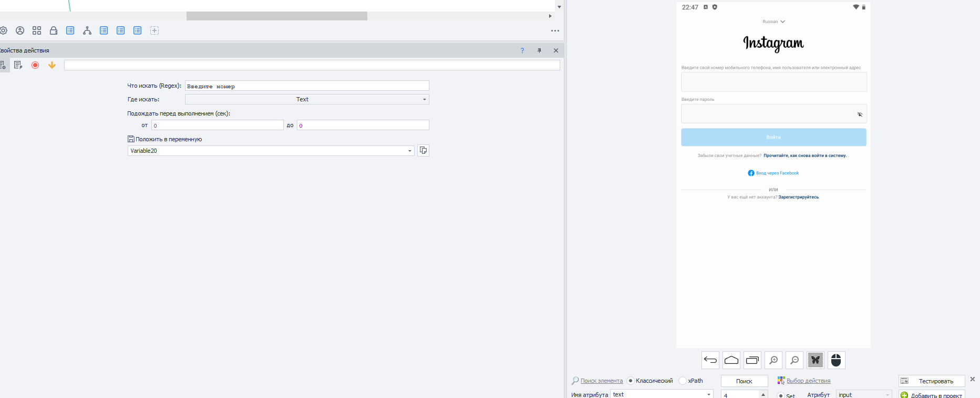Click the branching tree icon in the toolbar
The width and height of the screenshot is (980, 398).
click(x=87, y=30)
